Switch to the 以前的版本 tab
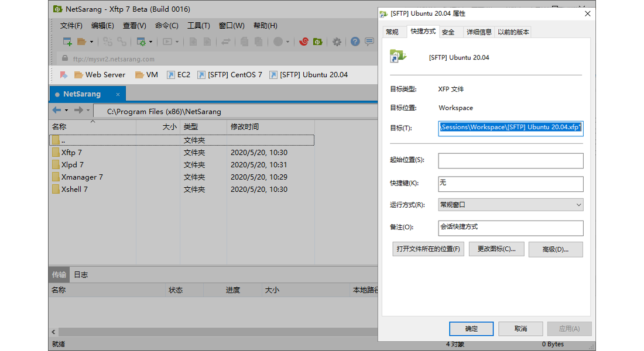This screenshot has width=644, height=351. (x=513, y=32)
